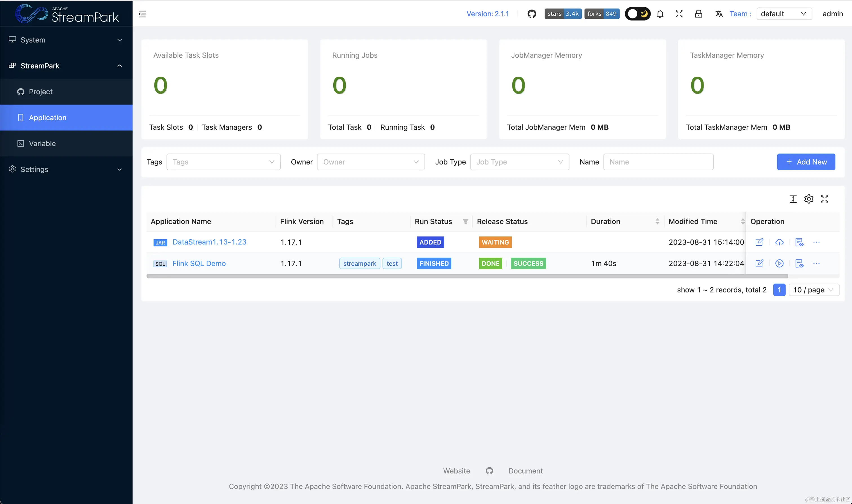Click the Application Name column header
This screenshot has width=852, height=504.
click(x=181, y=221)
